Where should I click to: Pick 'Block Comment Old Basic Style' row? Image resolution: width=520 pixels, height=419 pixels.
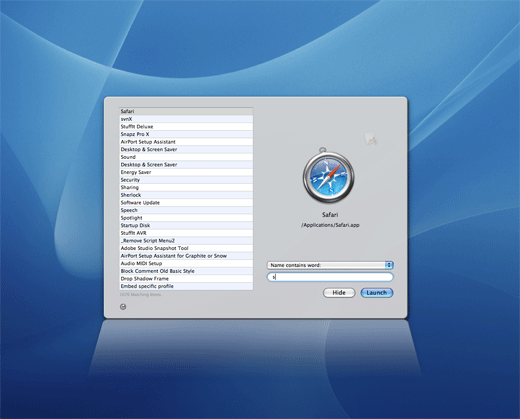(x=186, y=271)
